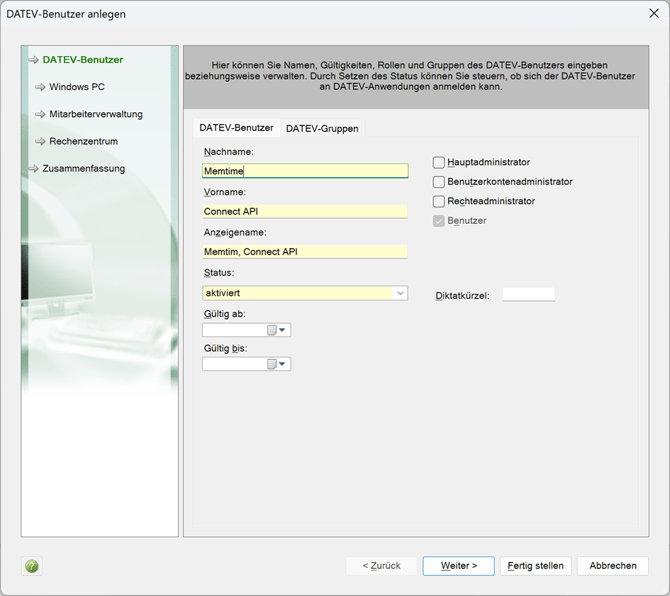This screenshot has width=670, height=596.
Task: Focus the Diktatkürzel input box
Action: 528,295
